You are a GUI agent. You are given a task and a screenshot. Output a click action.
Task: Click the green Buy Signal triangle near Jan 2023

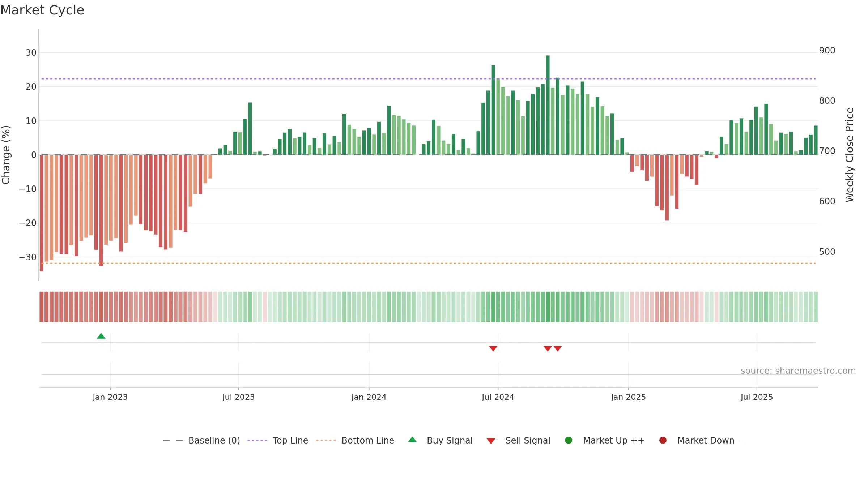point(101,336)
